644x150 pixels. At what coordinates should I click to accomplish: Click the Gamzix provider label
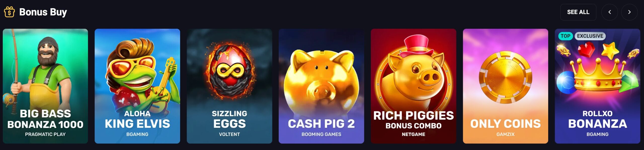[x=505, y=134]
